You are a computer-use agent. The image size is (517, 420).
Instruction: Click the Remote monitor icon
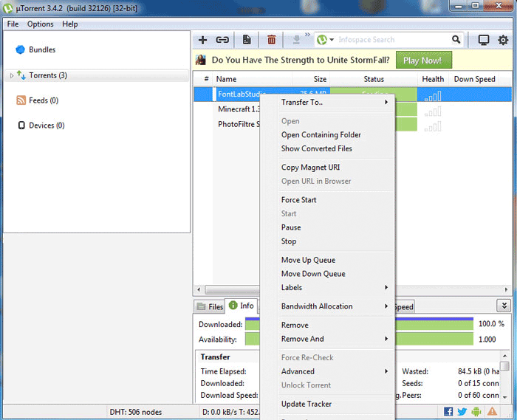point(483,40)
